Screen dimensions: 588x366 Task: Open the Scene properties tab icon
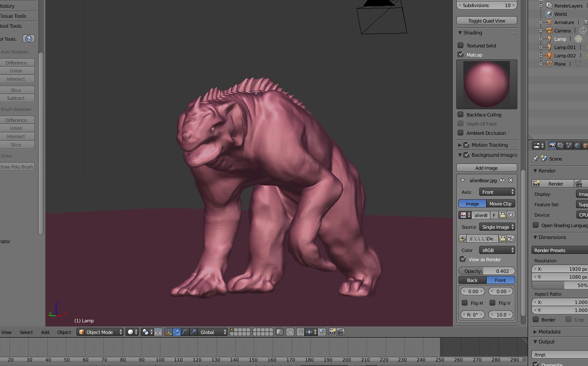[568, 146]
